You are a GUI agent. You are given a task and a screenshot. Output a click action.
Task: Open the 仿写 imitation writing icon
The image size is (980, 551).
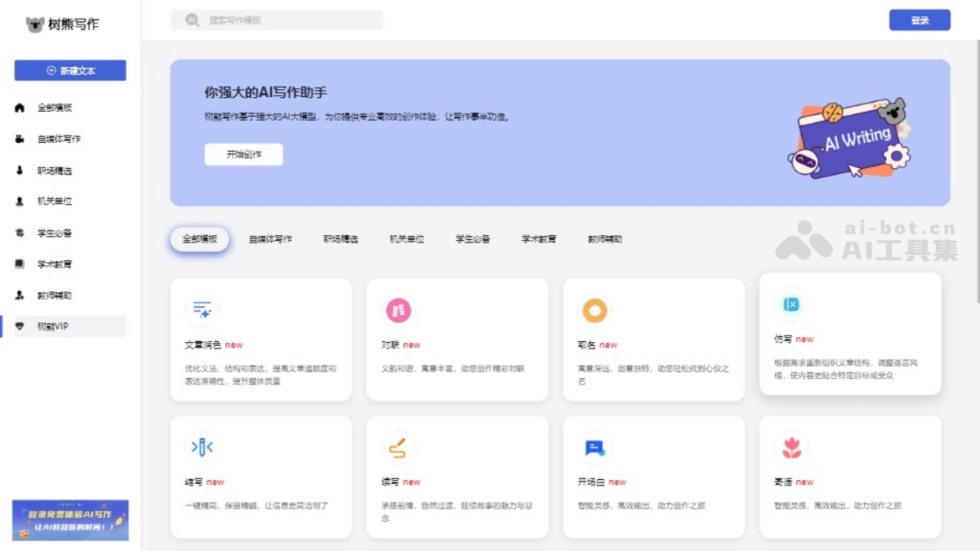click(791, 306)
